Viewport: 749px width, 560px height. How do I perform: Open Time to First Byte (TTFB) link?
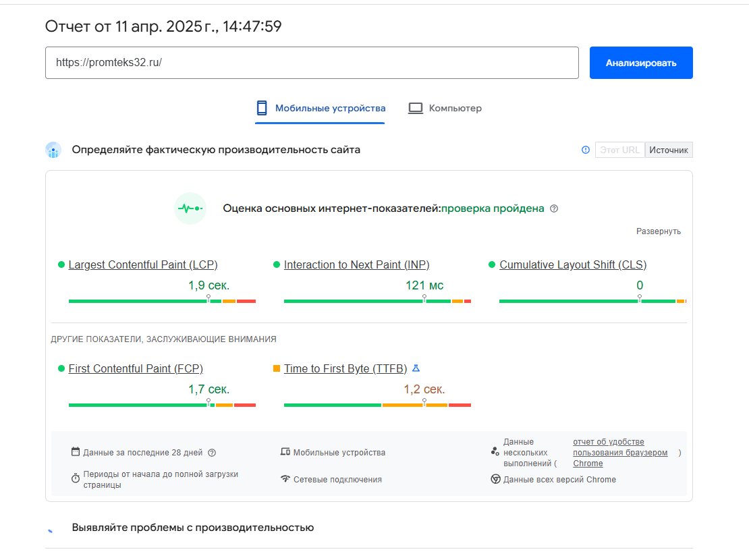[345, 368]
